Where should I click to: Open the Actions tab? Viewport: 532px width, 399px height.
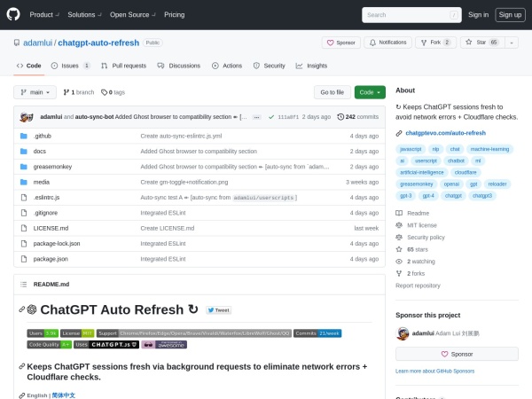click(x=227, y=66)
